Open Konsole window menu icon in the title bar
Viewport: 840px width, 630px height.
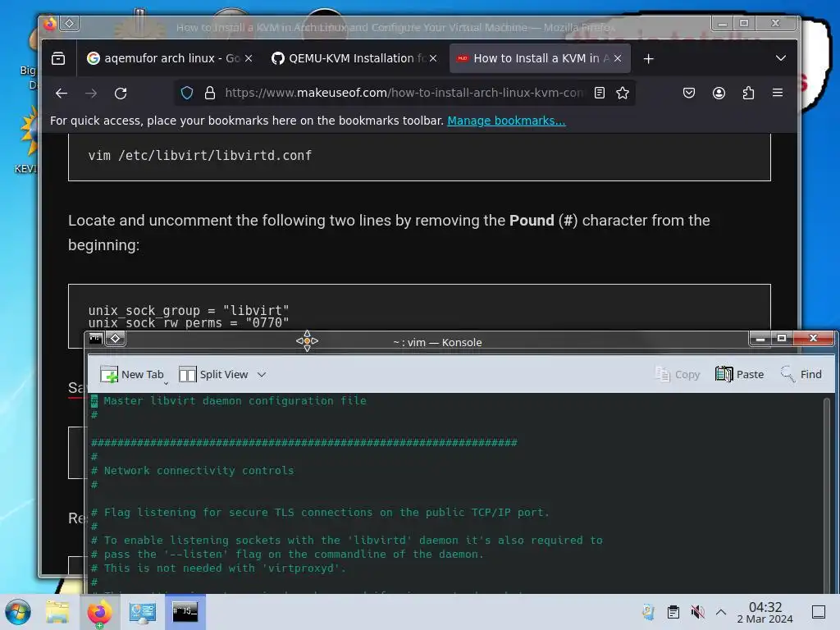(96, 339)
